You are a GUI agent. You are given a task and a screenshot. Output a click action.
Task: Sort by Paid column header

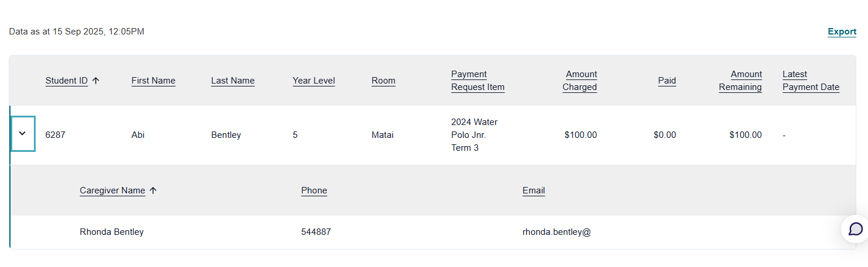click(x=667, y=81)
